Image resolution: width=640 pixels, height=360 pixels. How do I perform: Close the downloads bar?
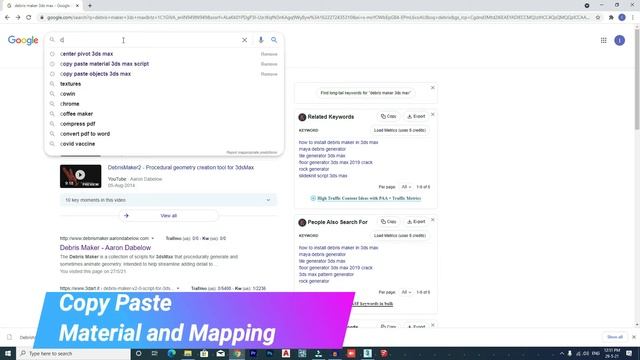(634, 337)
